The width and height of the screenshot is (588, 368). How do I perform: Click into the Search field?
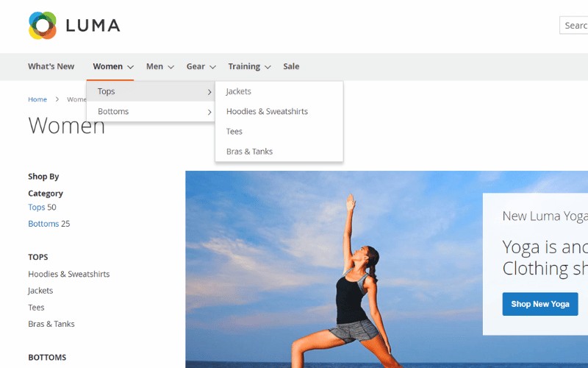click(574, 25)
